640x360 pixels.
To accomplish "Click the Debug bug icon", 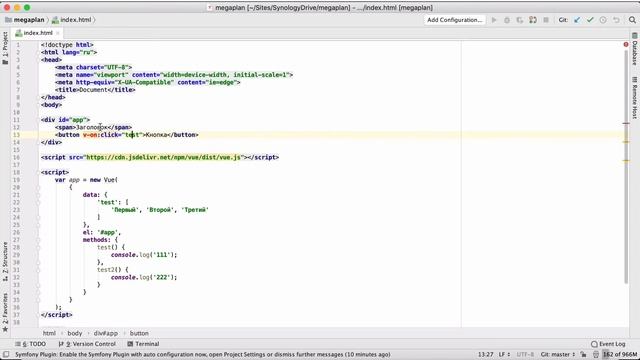I will coord(507,20).
